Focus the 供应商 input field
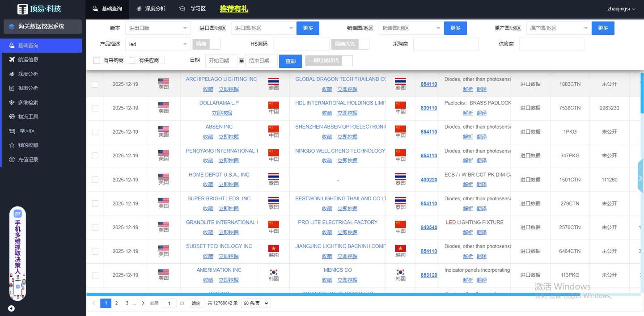 [551, 44]
